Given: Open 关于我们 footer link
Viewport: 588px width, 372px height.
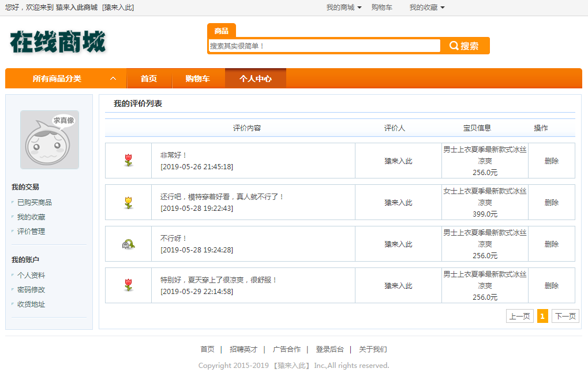Looking at the screenshot, I should pyautogui.click(x=373, y=349).
